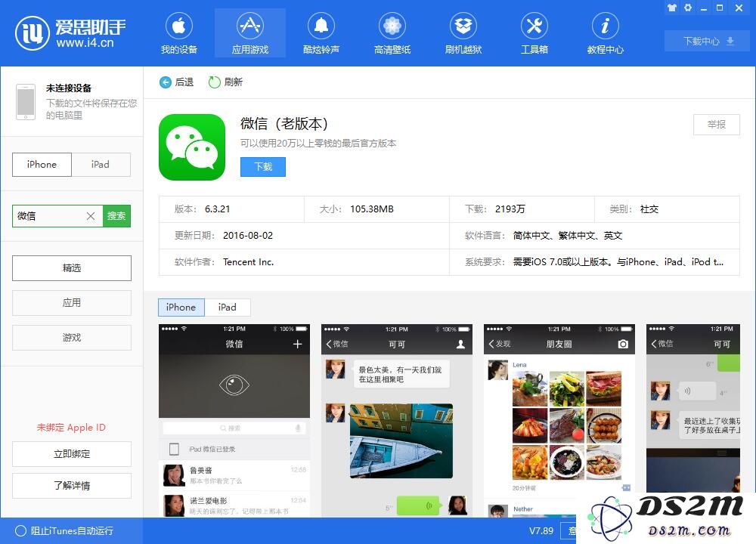Open 应用 apps category
Image resolution: width=756 pixels, height=544 pixels.
coord(72,302)
